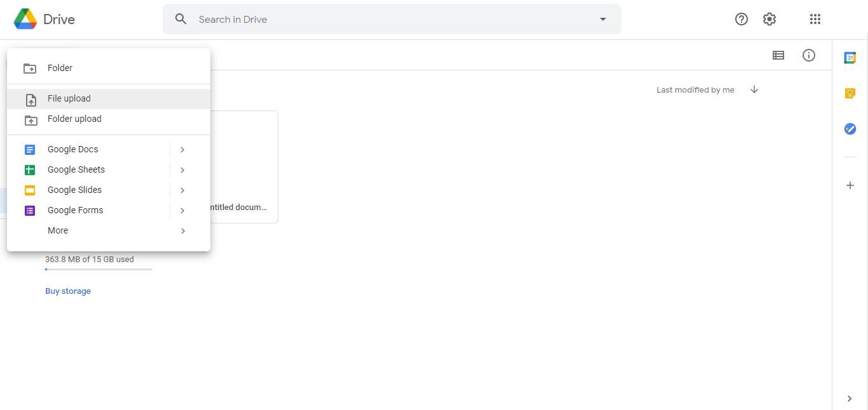Image resolution: width=868 pixels, height=410 pixels.
Task: Click the 363.8 MB of 15 GB used text
Action: [90, 259]
